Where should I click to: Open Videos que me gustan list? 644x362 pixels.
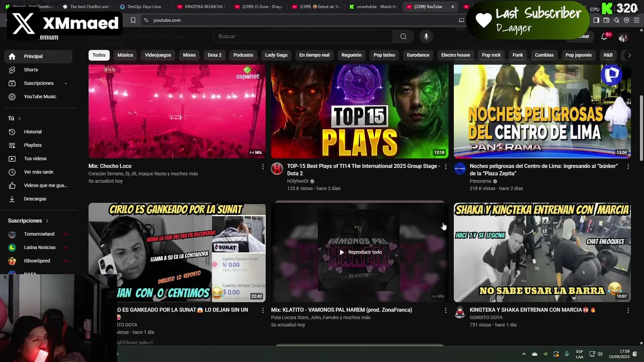click(38, 186)
